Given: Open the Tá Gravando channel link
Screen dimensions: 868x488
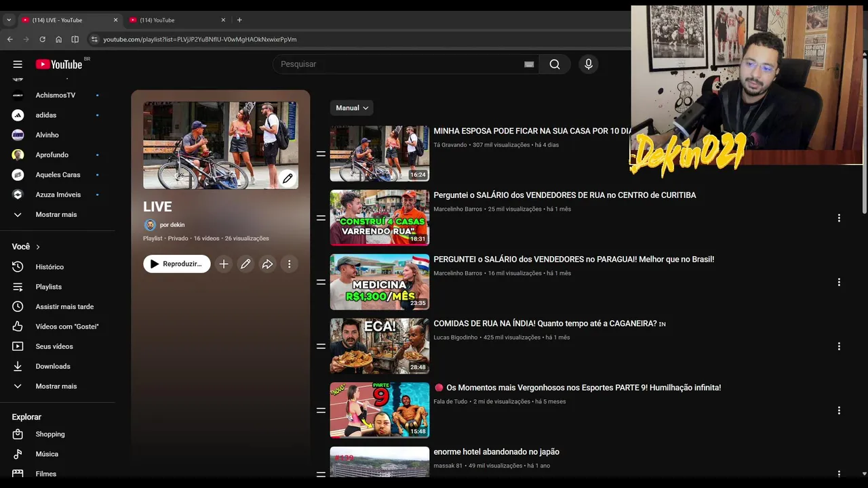Looking at the screenshot, I should 450,145.
